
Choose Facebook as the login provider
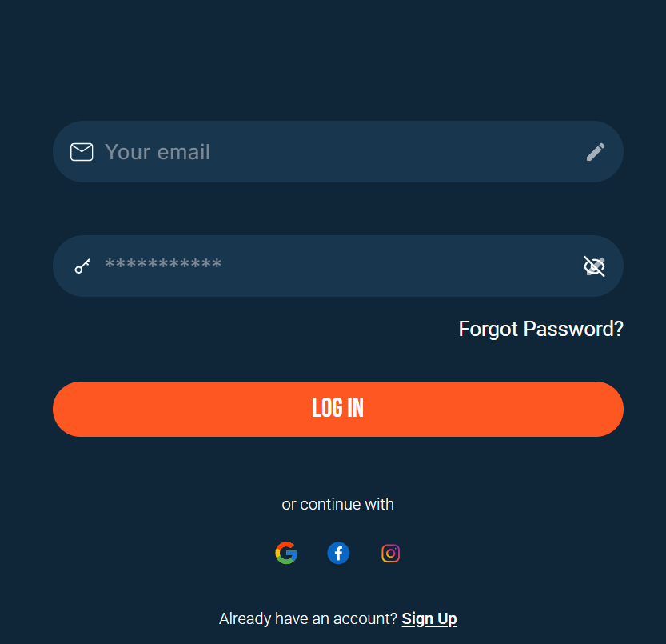point(338,552)
